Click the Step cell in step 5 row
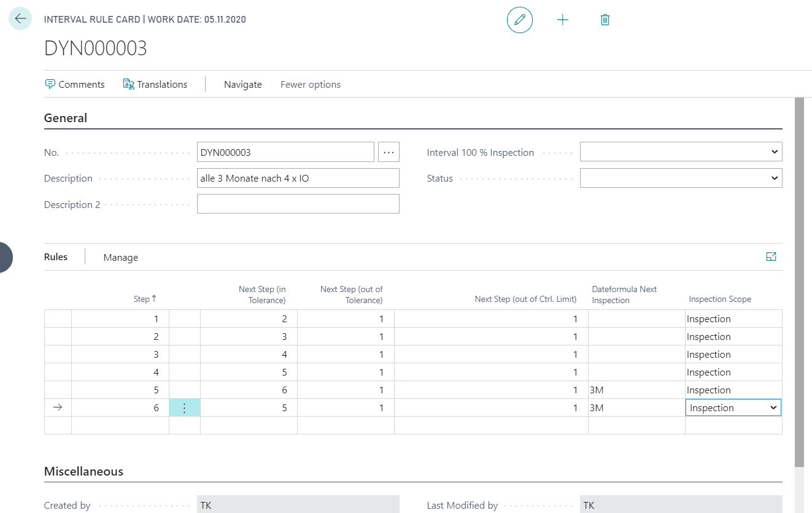Viewport: 812px width, 513px height. (120, 390)
